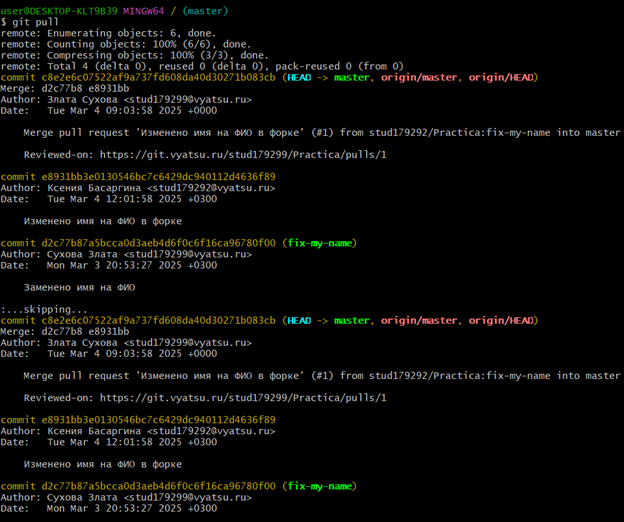
Task: Click the MINGW64 label in the prompt
Action: click(x=144, y=11)
